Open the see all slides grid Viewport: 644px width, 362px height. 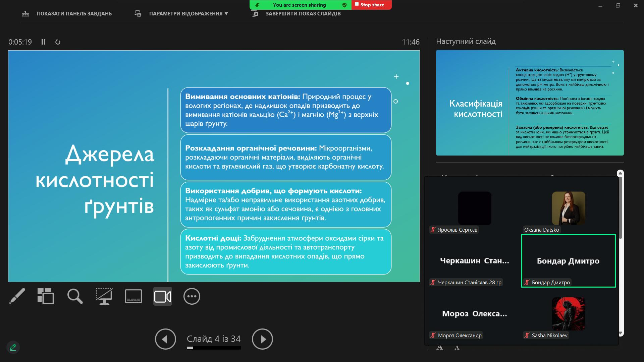click(x=46, y=296)
